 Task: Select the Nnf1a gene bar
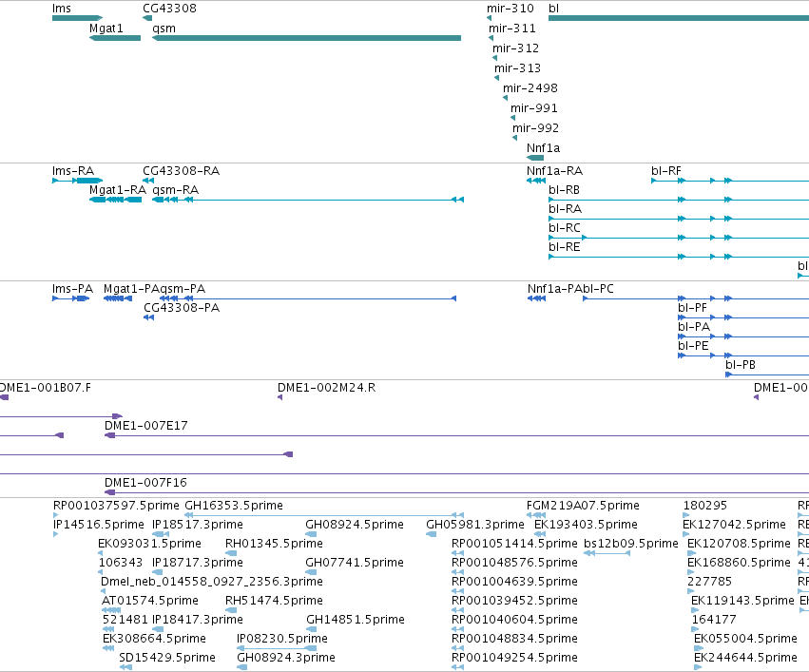coord(535,158)
